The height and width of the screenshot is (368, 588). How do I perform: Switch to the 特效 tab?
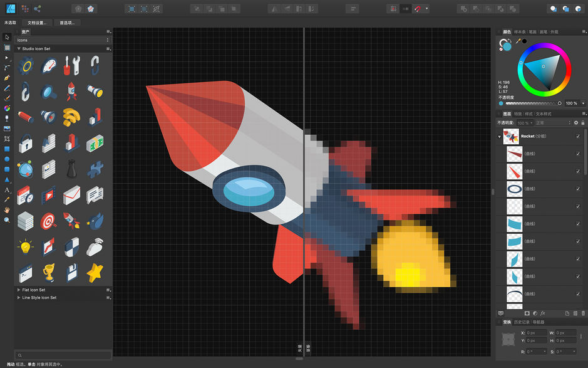[518, 113]
